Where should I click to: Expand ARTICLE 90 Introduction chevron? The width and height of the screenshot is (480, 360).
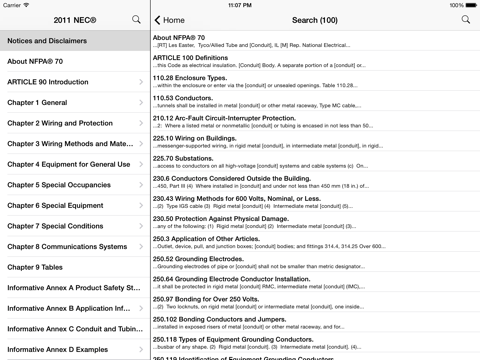click(x=141, y=82)
